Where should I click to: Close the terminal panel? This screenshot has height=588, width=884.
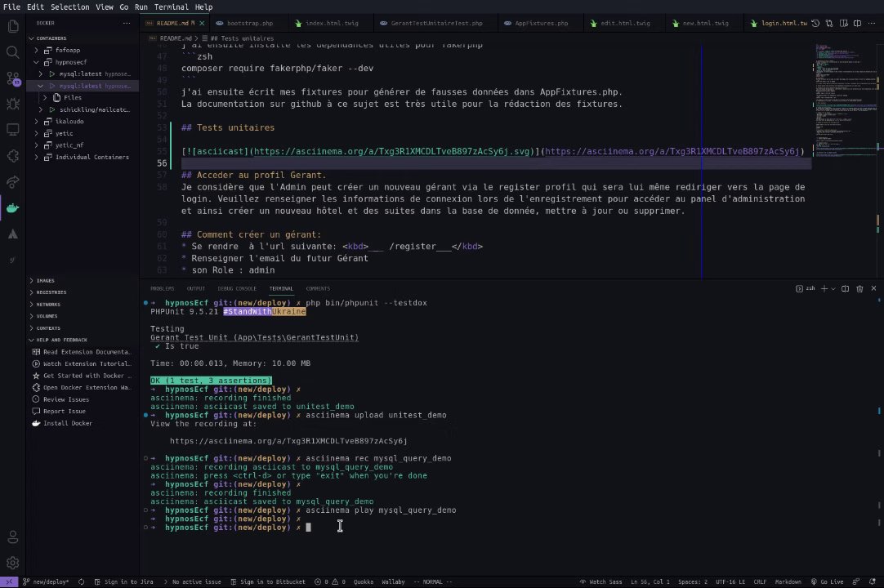[874, 288]
